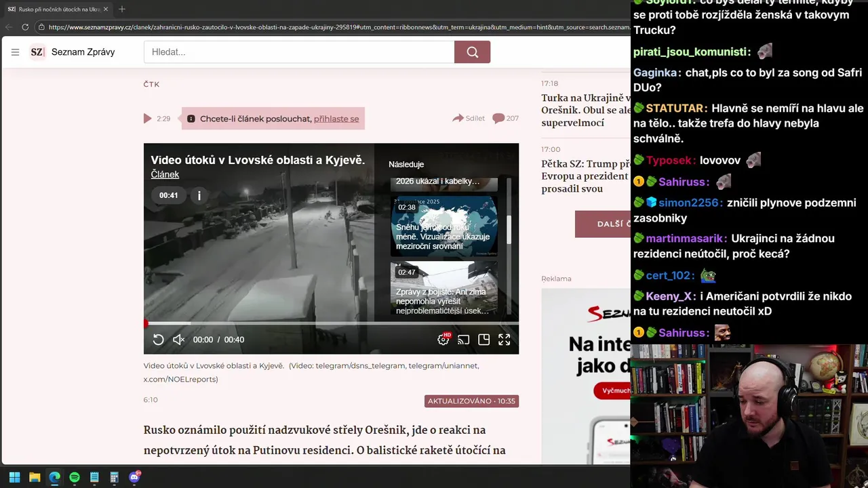Click chat username cert_102

(668, 275)
